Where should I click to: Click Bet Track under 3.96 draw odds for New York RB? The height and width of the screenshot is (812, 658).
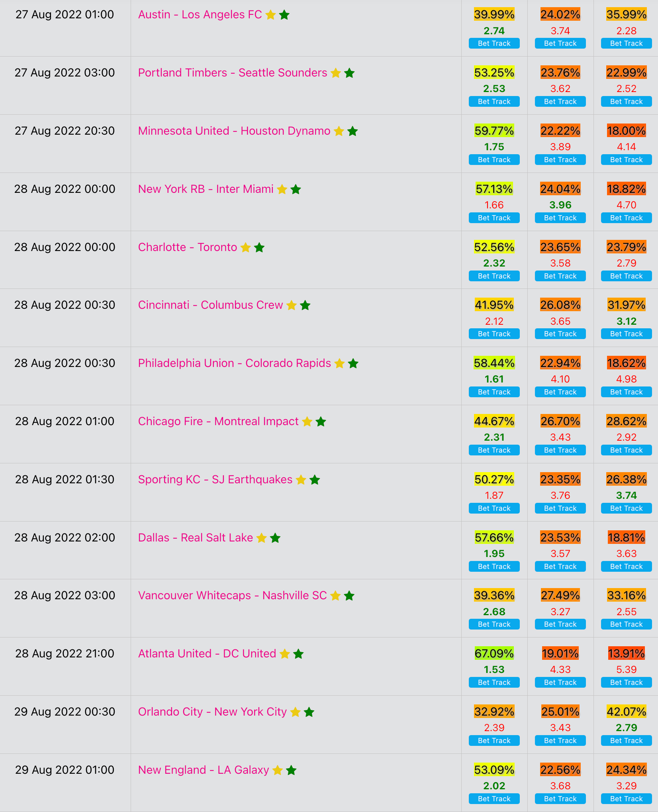point(560,218)
